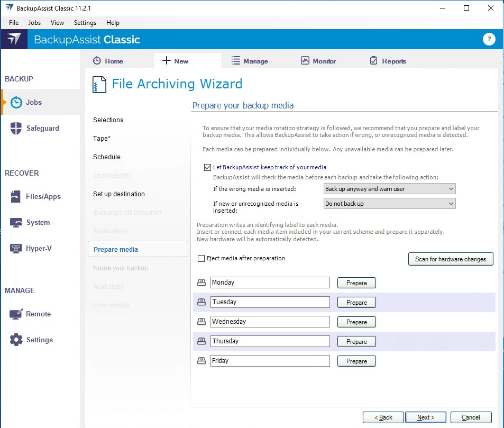Click Scan for hardware changes button
Image resolution: width=504 pixels, height=428 pixels.
click(x=451, y=259)
